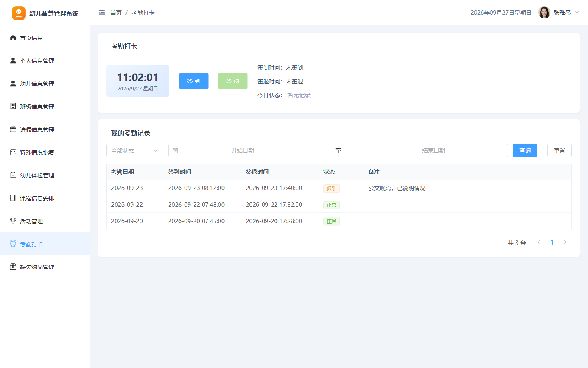
Task: Click the 开始日期 input field
Action: click(243, 150)
